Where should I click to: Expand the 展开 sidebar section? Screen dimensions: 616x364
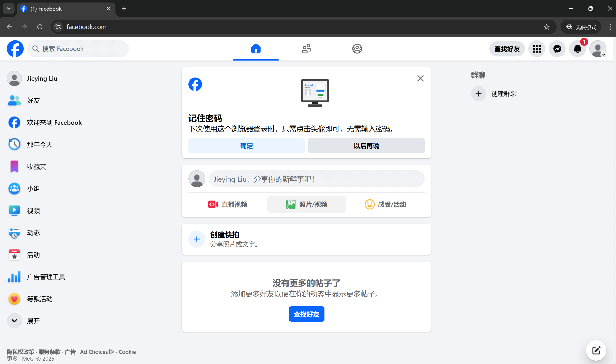pos(33,321)
